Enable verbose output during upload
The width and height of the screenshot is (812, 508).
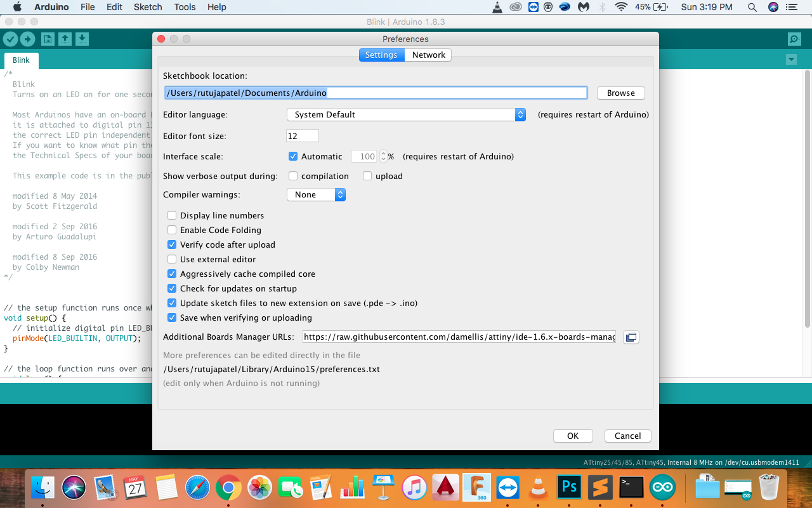(x=367, y=176)
